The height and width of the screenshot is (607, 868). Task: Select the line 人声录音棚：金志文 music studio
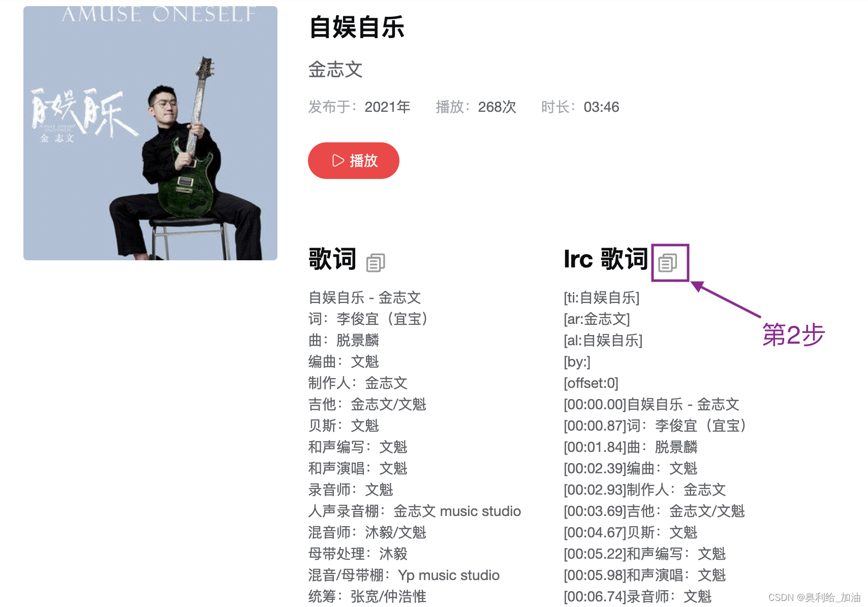[415, 511]
